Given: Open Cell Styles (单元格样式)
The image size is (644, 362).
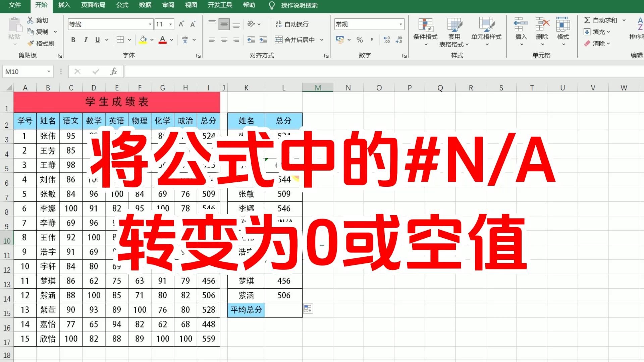Looking at the screenshot, I should click(486, 32).
